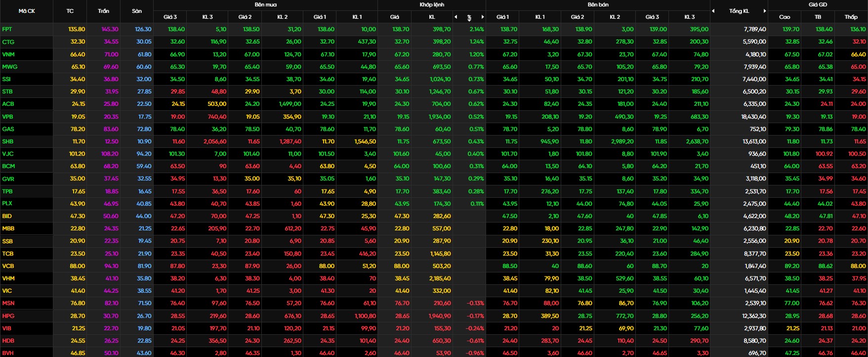Click VPB's matched volume 1,934,00
The width and height of the screenshot is (868, 357).
pos(439,117)
